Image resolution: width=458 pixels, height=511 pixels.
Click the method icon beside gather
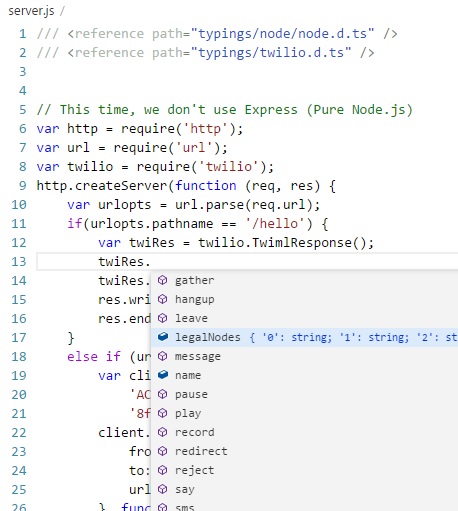coord(162,280)
